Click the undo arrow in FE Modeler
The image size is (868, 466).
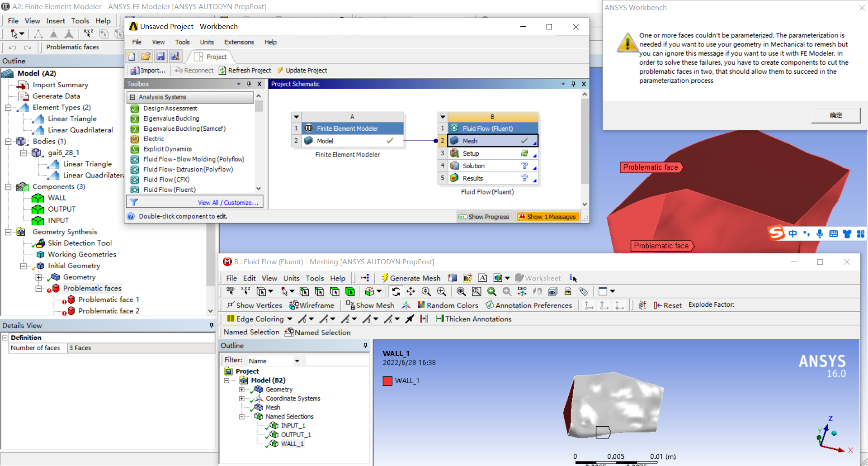coord(12,47)
